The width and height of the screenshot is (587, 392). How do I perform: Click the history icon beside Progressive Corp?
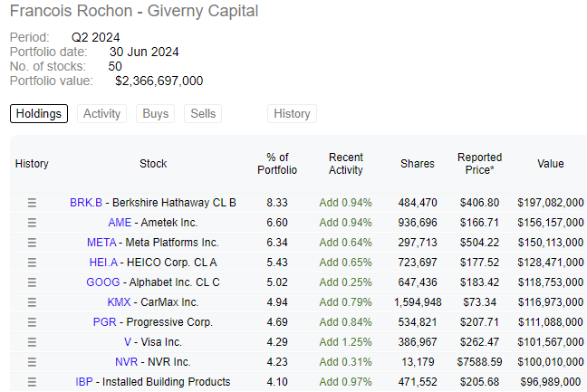[x=33, y=322]
